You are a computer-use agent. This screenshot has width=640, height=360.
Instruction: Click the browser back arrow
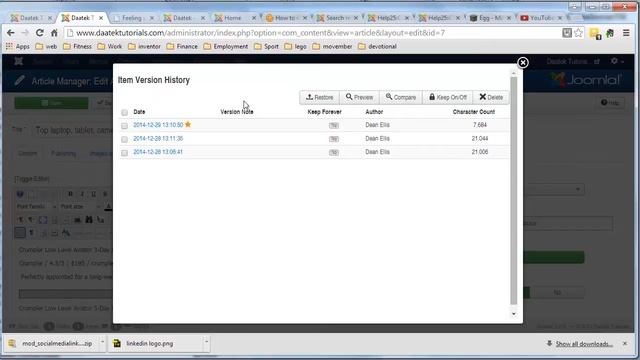(x=11, y=33)
